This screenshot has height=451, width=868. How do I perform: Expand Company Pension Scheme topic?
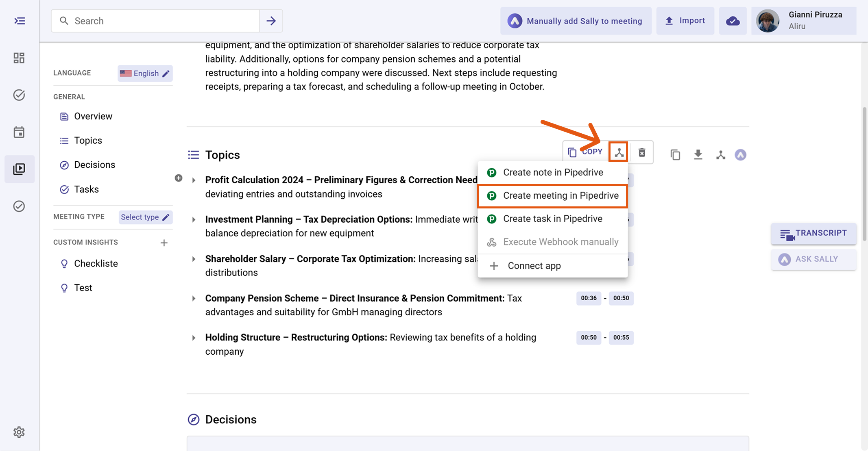point(194,299)
